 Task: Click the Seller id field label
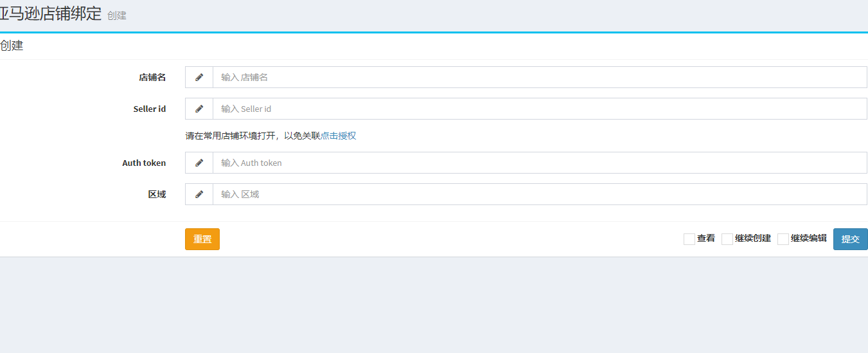[150, 109]
